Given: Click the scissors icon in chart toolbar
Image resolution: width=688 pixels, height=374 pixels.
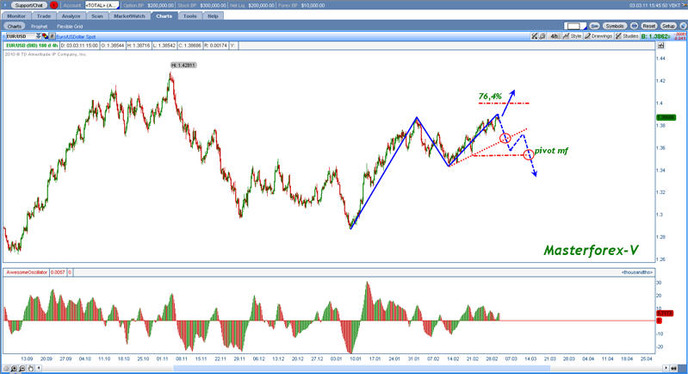Looking at the screenshot, I should 534,36.
